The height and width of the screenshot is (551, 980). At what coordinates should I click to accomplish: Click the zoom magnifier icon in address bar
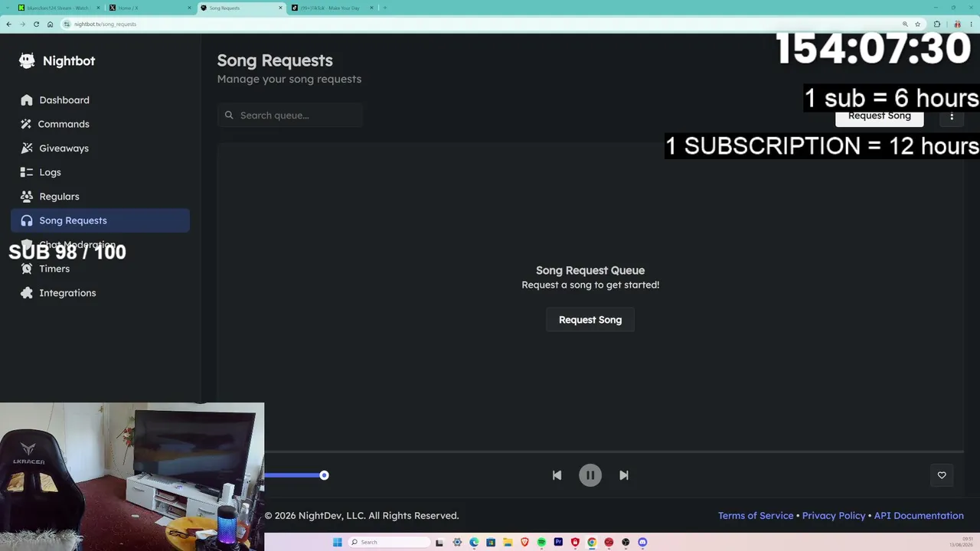[x=905, y=24]
